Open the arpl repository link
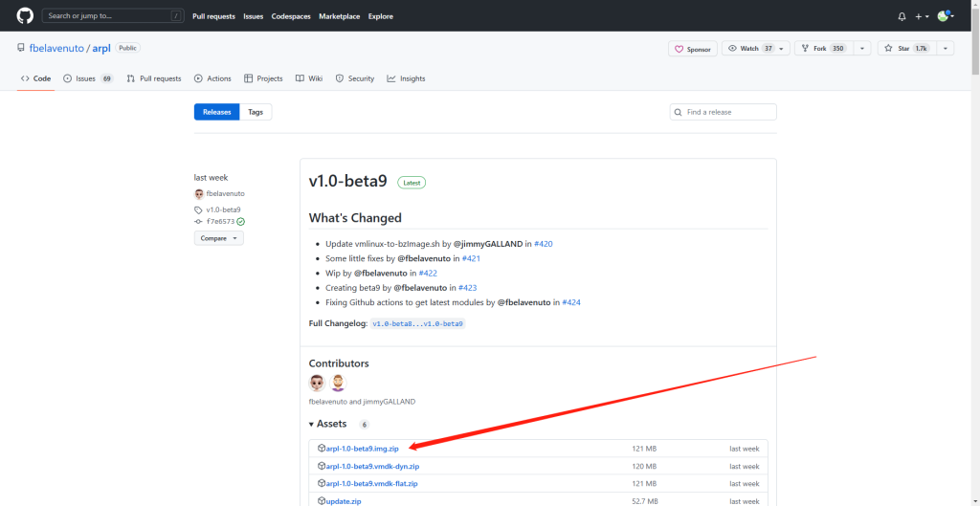This screenshot has width=980, height=506. pyautogui.click(x=101, y=48)
